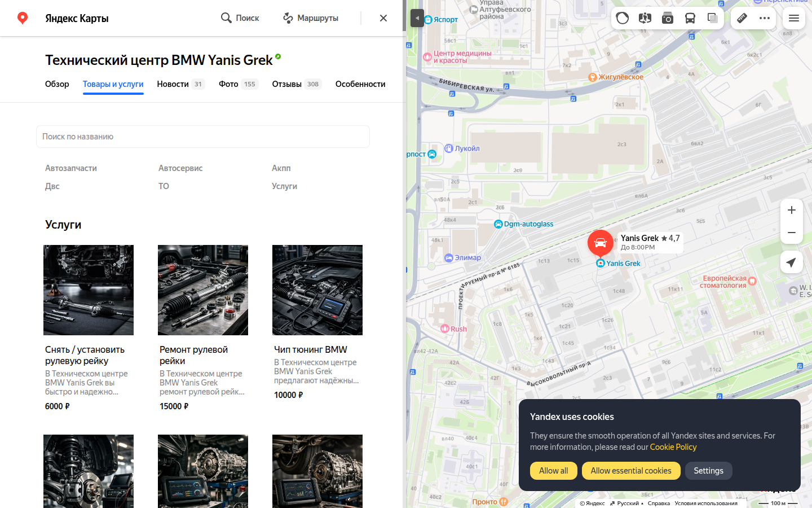Open the Поиск search button
The image size is (812, 508).
[240, 18]
